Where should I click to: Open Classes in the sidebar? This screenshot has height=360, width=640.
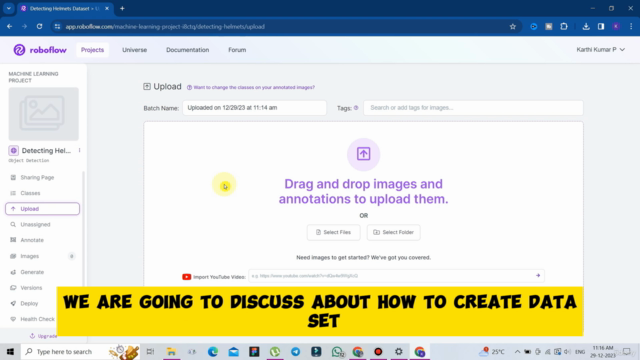[x=30, y=193]
